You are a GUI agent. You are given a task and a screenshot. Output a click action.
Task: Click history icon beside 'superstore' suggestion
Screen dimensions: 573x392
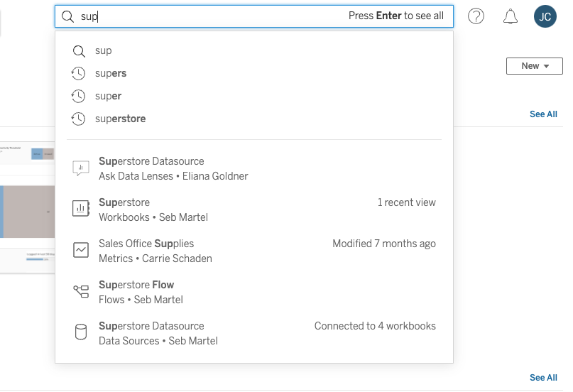coord(79,119)
